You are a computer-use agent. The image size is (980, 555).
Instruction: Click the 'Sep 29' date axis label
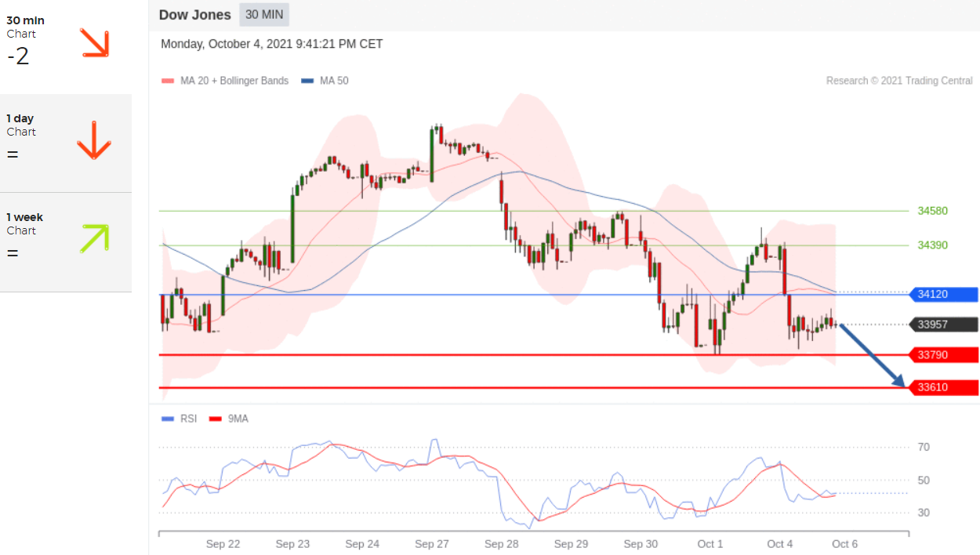pos(571,544)
